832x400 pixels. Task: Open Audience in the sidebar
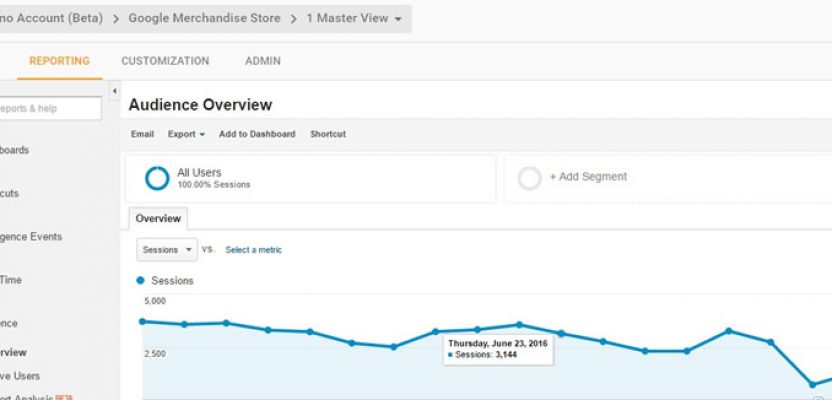tap(9, 323)
